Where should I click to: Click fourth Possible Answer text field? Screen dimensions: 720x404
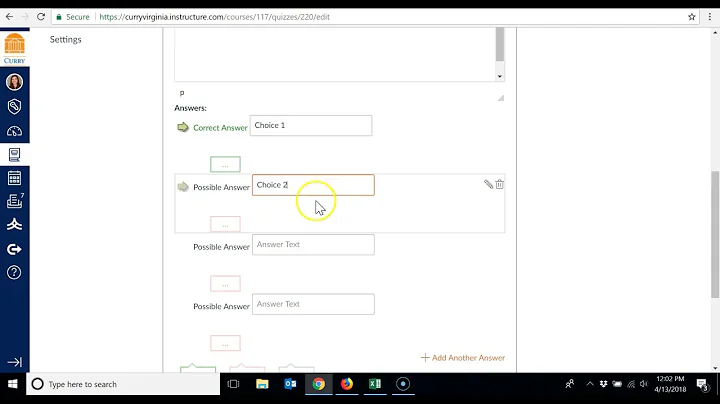tap(313, 304)
